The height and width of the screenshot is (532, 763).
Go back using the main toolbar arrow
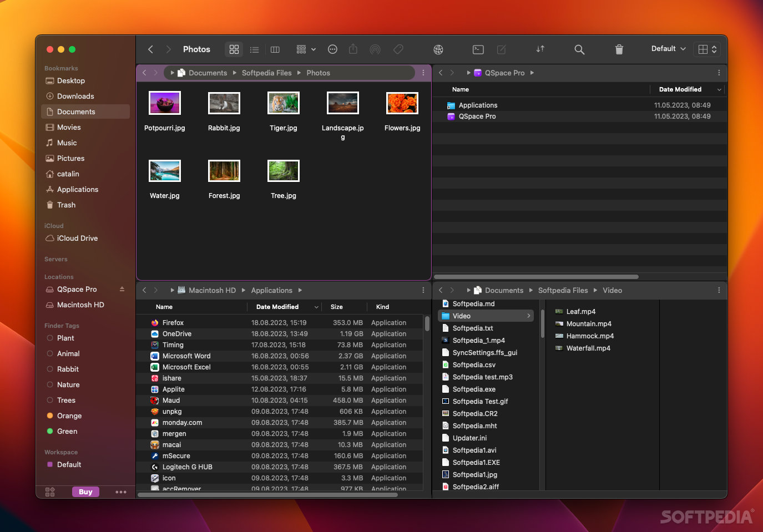(150, 49)
